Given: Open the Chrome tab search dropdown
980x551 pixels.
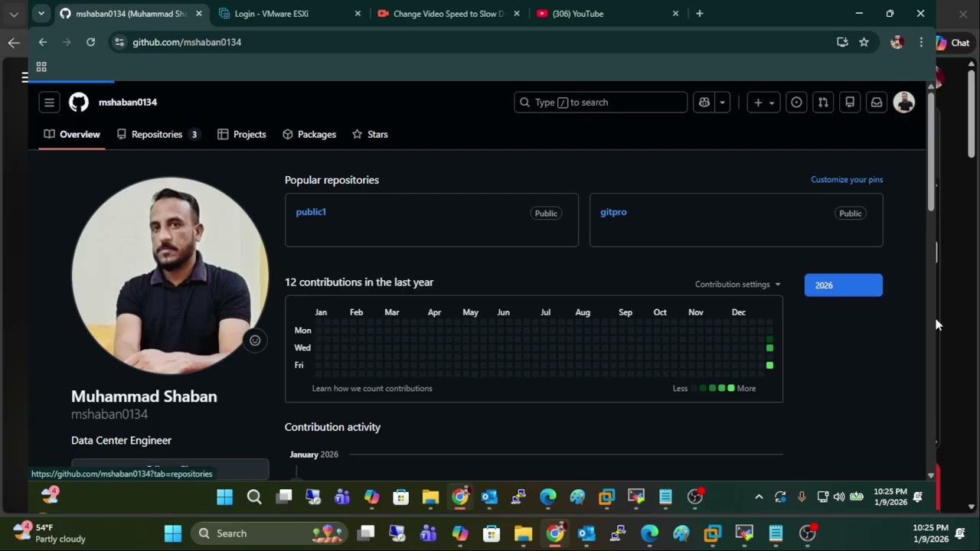Looking at the screenshot, I should pos(41,14).
